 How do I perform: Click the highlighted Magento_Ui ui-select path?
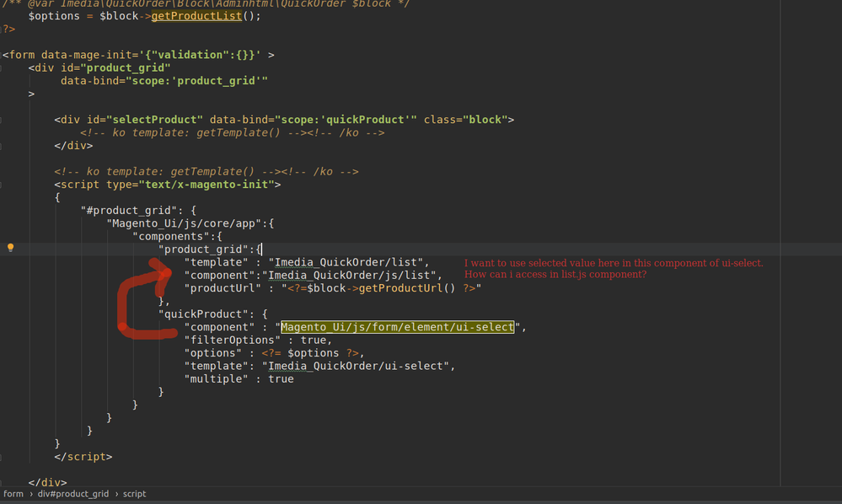pos(397,327)
